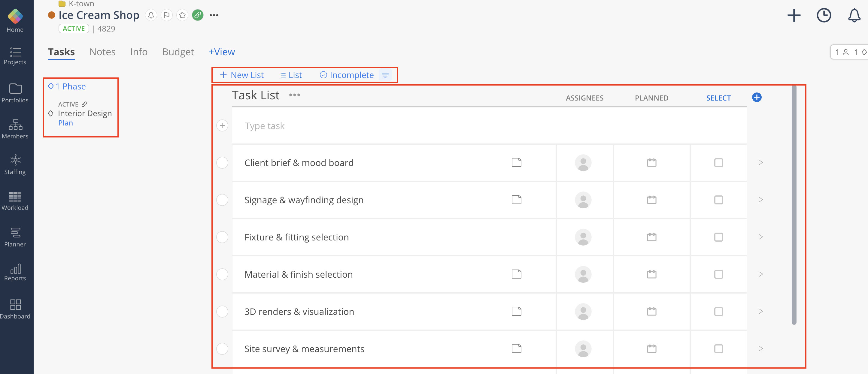The image size is (868, 374).
Task: Click the star icon to favorite project
Action: click(x=182, y=15)
